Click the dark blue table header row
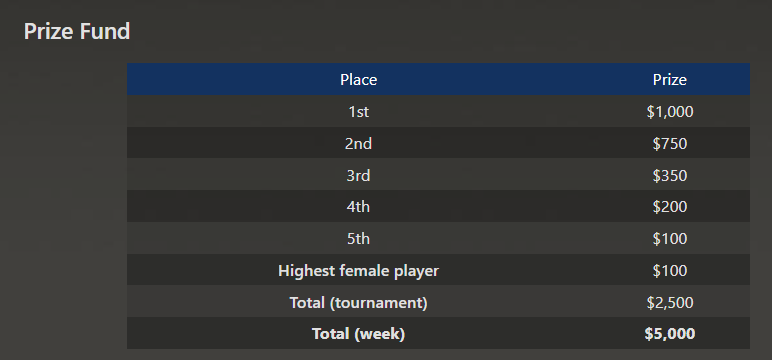Image resolution: width=772 pixels, height=360 pixels. 438,79
